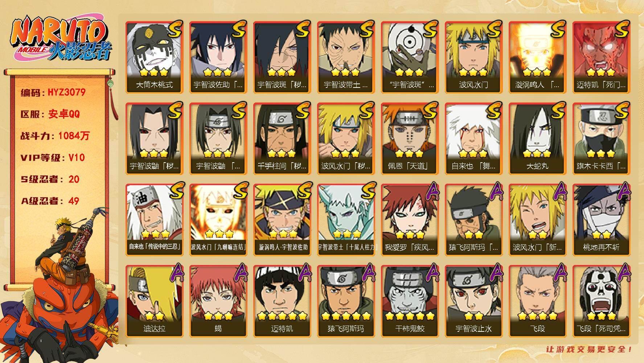Click the 编码 HYZ3079 text
The height and width of the screenshot is (363, 644).
pyautogui.click(x=53, y=93)
